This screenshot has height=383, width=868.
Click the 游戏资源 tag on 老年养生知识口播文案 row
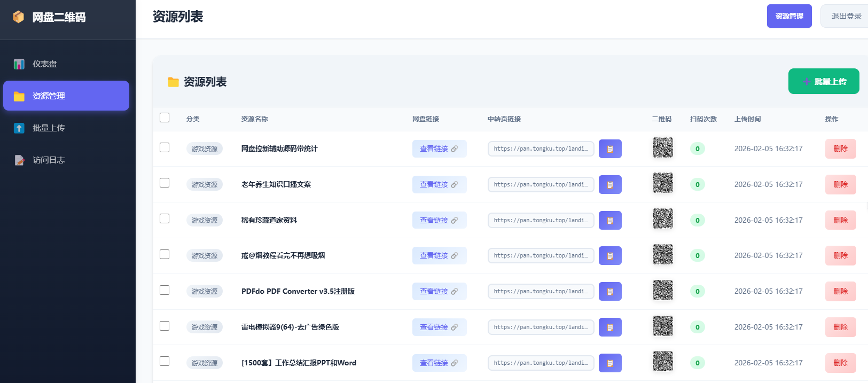(x=205, y=184)
